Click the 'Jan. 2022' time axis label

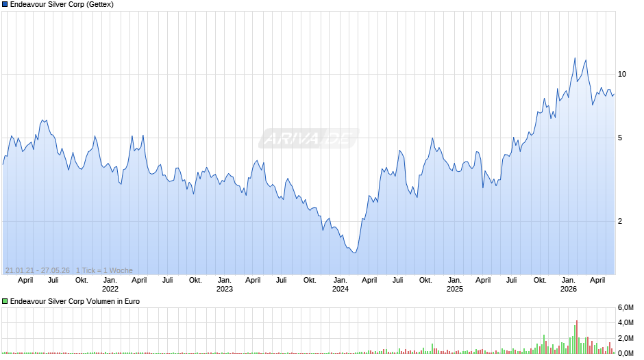[x=110, y=285]
